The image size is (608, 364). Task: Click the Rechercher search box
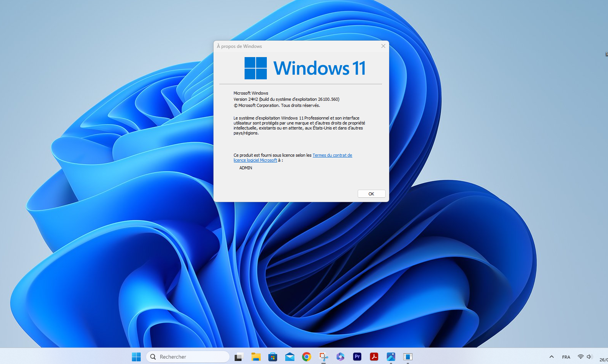(x=188, y=357)
